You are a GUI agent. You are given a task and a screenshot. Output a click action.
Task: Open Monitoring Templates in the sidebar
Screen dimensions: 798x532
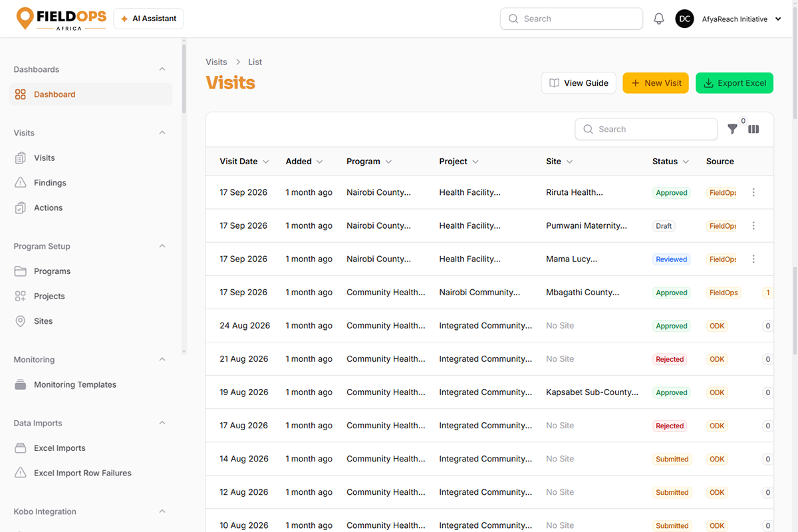(x=91, y=385)
